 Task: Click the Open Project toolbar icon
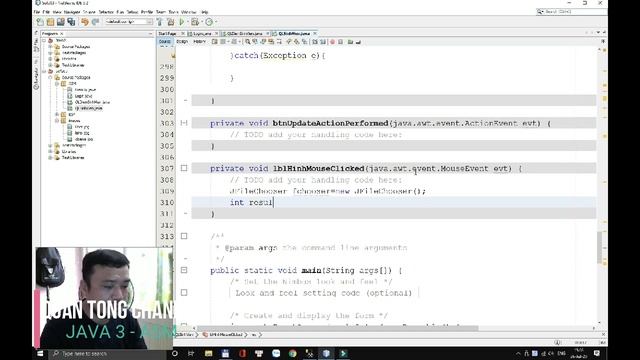pos(61,22)
